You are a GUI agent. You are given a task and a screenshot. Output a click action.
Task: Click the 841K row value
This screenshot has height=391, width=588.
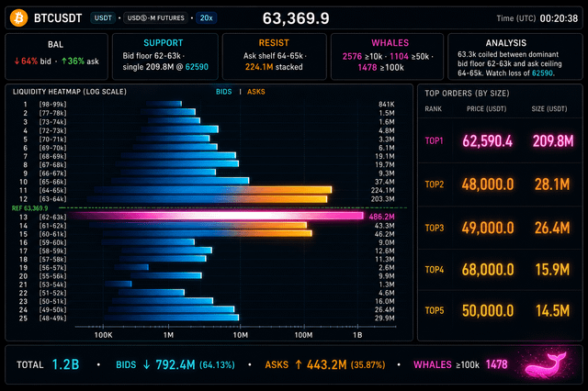386,104
